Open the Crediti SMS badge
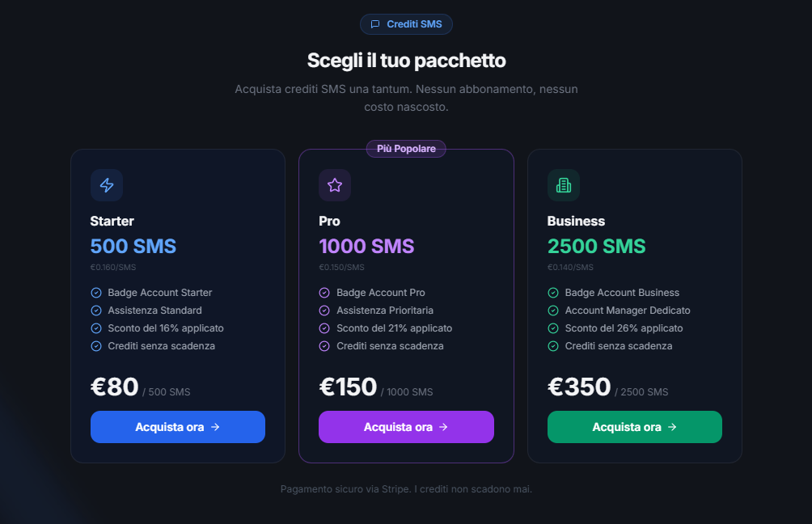This screenshot has width=812, height=524. pyautogui.click(x=406, y=23)
